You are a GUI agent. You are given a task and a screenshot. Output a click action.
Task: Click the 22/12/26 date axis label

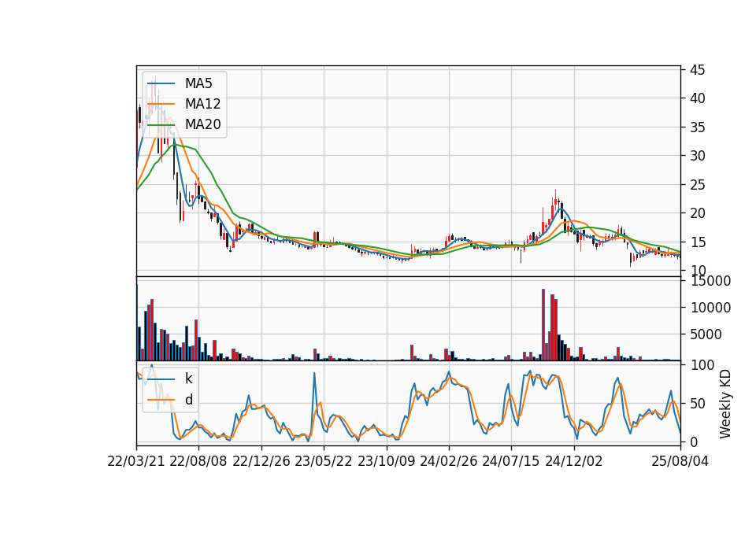coord(261,461)
